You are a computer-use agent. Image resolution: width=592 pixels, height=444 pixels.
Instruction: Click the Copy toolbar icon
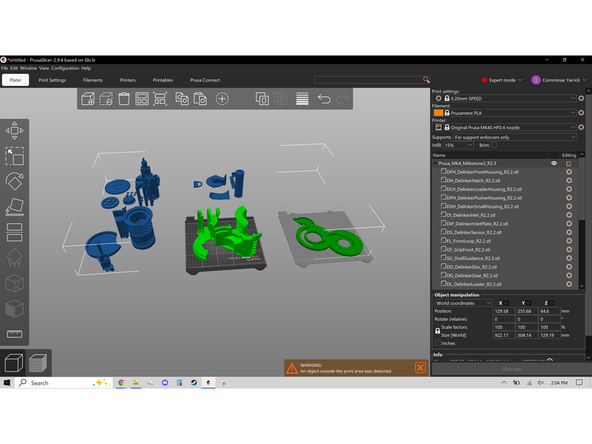[182, 99]
